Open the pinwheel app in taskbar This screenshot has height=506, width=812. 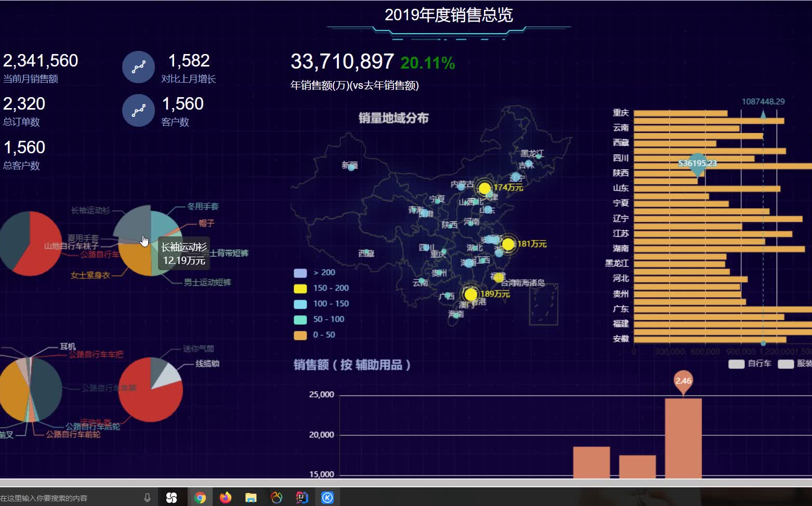(x=172, y=498)
